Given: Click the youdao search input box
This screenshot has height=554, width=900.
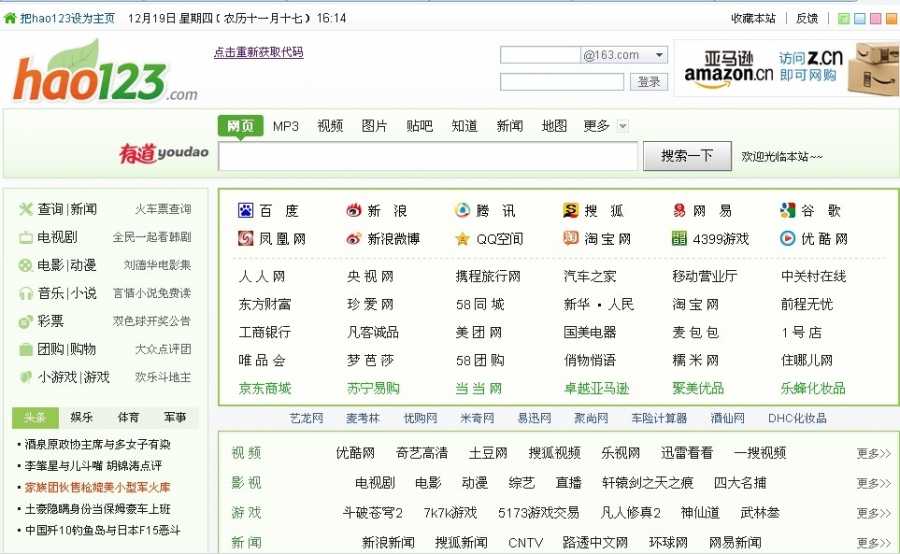Looking at the screenshot, I should [428, 156].
